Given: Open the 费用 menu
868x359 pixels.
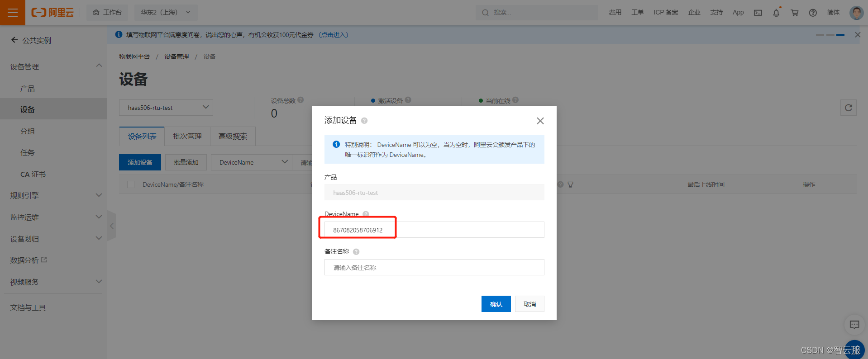Looking at the screenshot, I should tap(615, 13).
